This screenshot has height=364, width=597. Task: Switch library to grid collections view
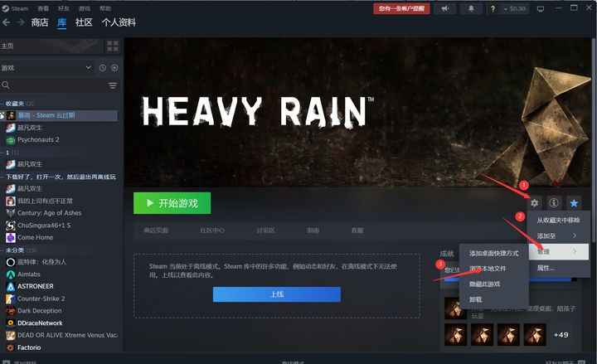click(113, 46)
